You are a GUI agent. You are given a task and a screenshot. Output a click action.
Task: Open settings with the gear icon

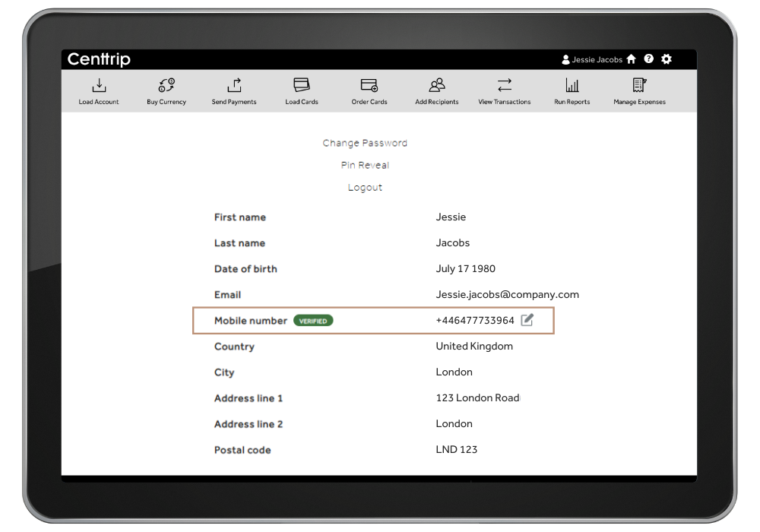pyautogui.click(x=667, y=59)
